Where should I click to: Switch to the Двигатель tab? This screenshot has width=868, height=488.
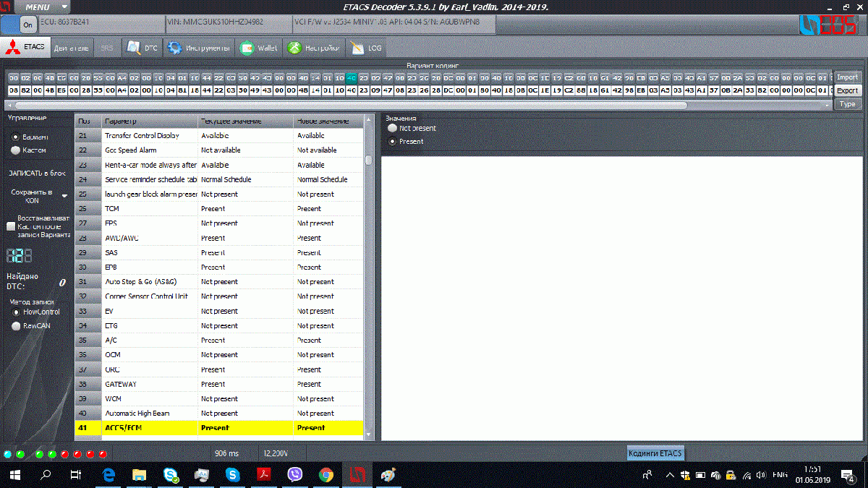pos(71,48)
